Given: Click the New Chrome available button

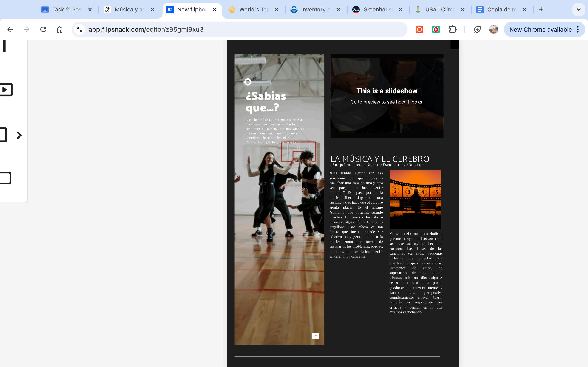Looking at the screenshot, I should pyautogui.click(x=540, y=29).
